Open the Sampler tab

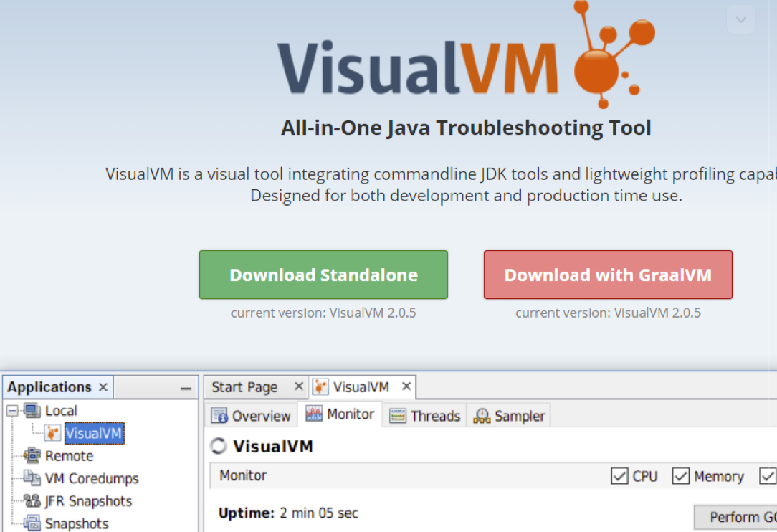[x=510, y=416]
